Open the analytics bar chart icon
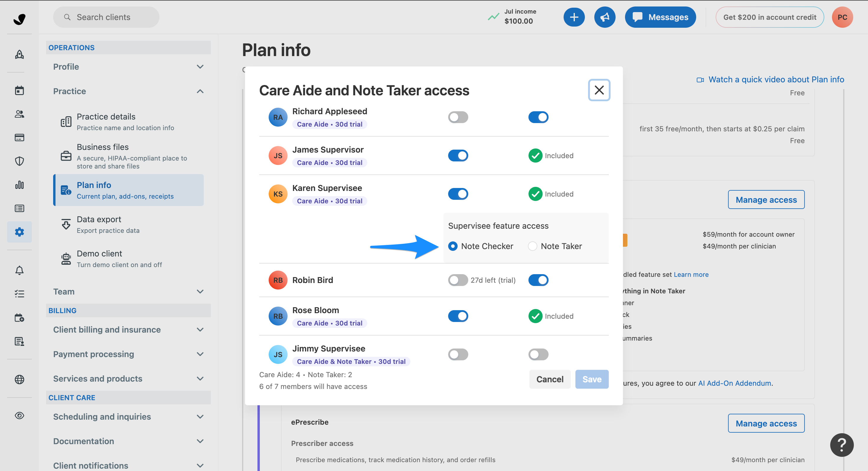 click(19, 185)
